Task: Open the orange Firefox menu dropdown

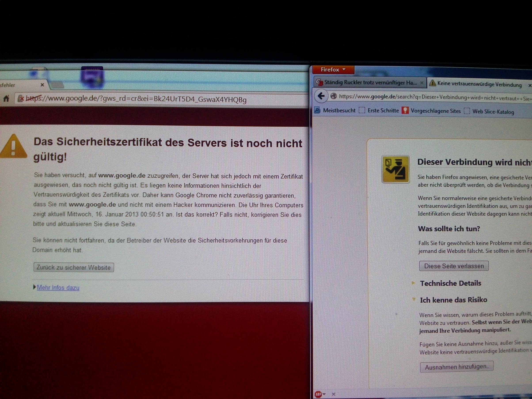Action: click(x=333, y=70)
